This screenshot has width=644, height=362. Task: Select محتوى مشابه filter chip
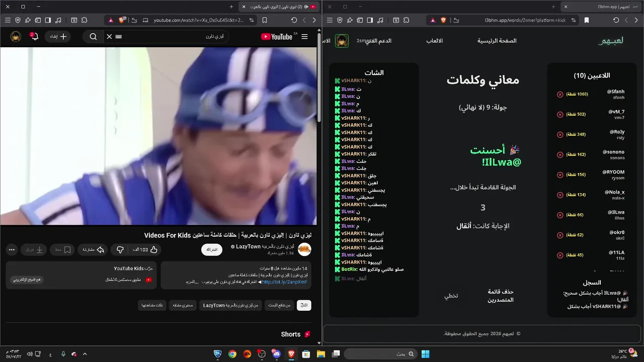(184, 305)
